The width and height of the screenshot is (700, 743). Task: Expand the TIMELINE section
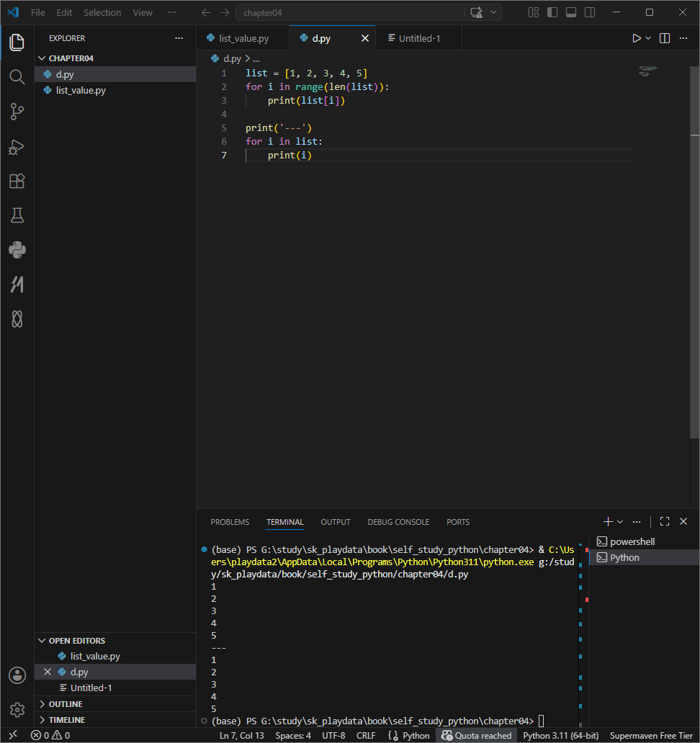pyautogui.click(x=115, y=720)
